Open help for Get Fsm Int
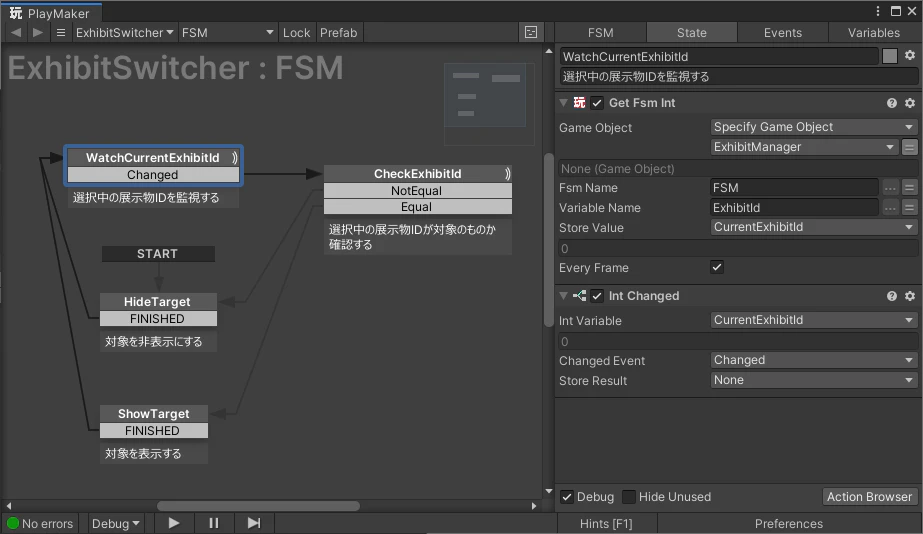923x534 pixels. tap(892, 103)
